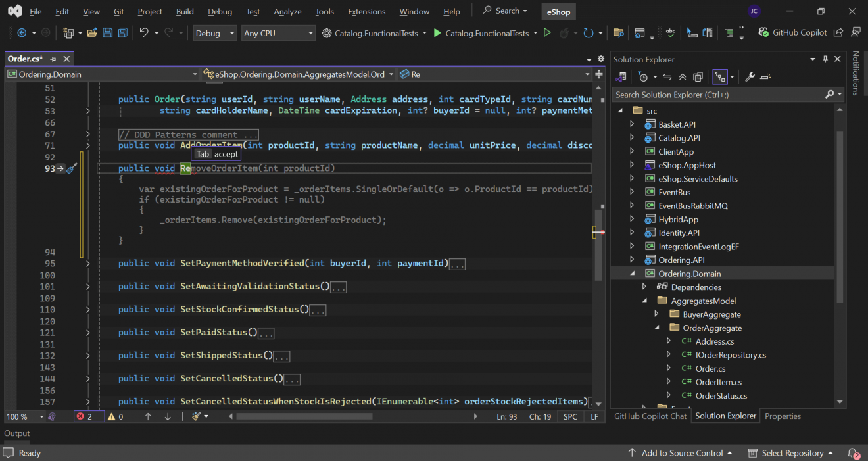Expand the BuyerAggregate folder

(656, 314)
